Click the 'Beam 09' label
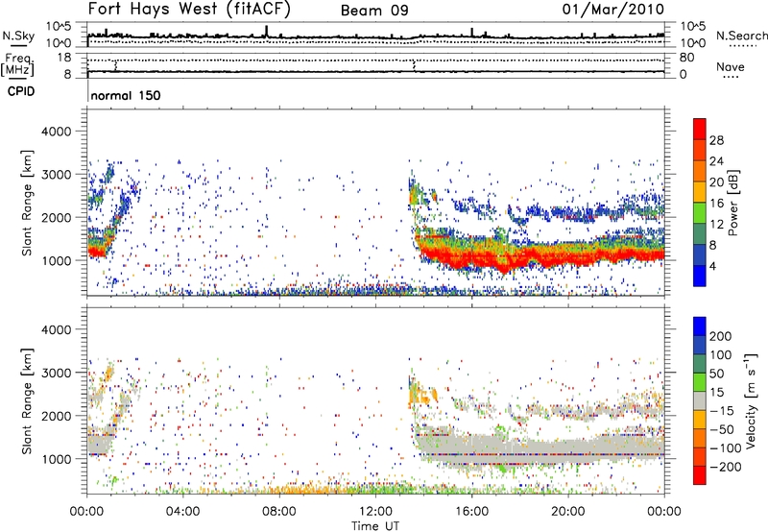Image resolution: width=768 pixels, height=532 pixels. 374,11
